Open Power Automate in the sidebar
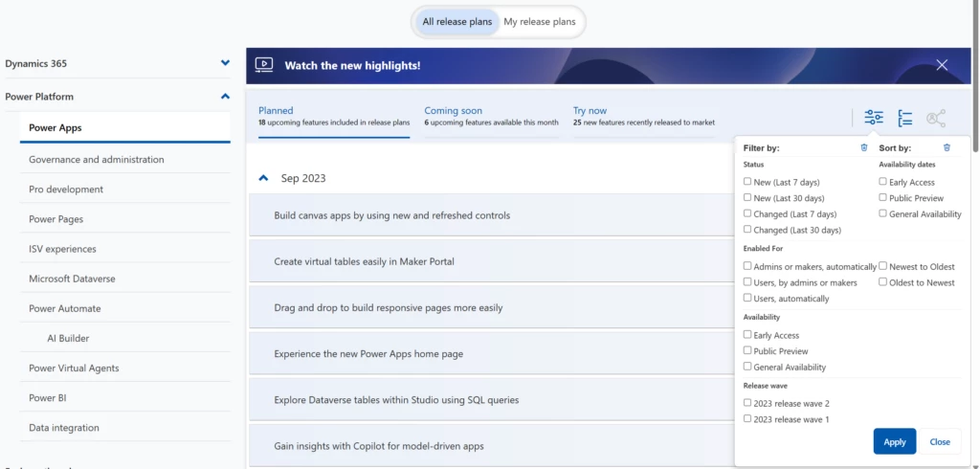This screenshot has width=980, height=469. 65,308
